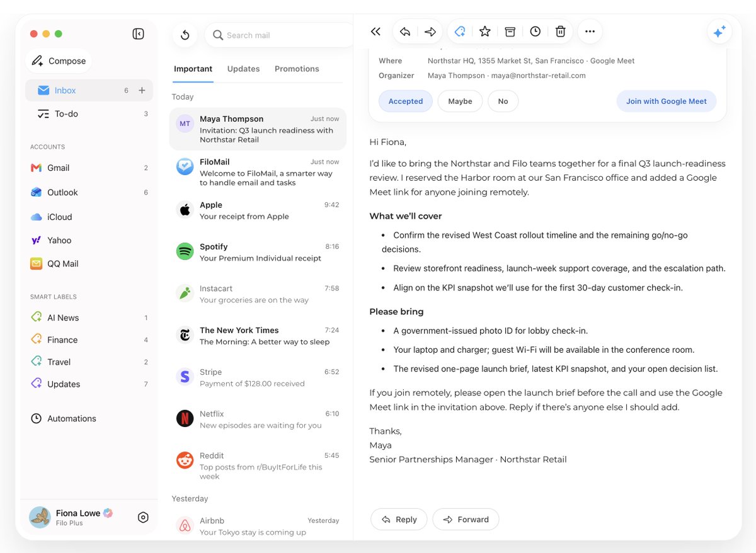Open the Spotify Premium receipt email

point(258,253)
